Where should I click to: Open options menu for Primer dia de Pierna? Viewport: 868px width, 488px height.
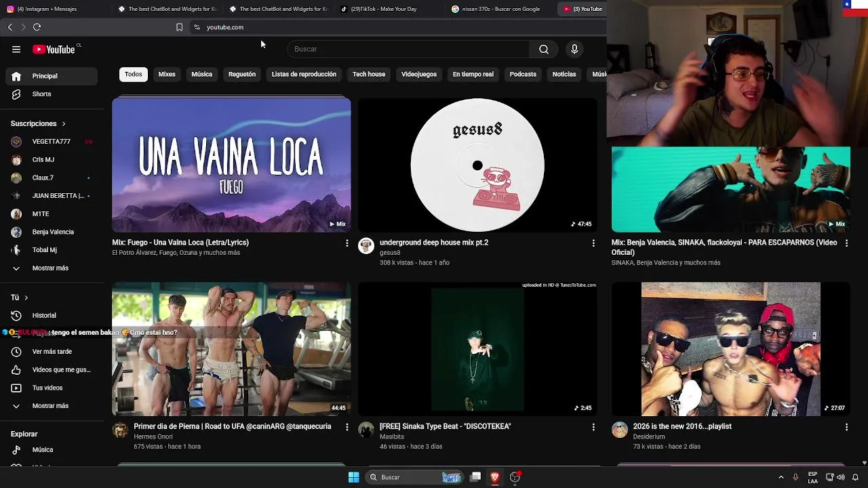[347, 427]
